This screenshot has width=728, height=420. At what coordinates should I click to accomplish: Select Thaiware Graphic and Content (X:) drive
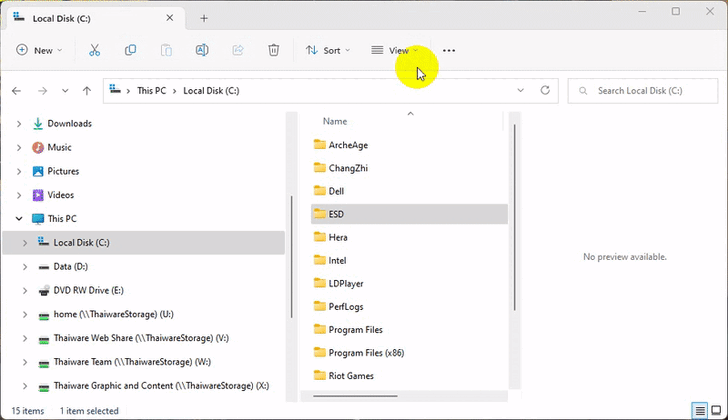161,386
